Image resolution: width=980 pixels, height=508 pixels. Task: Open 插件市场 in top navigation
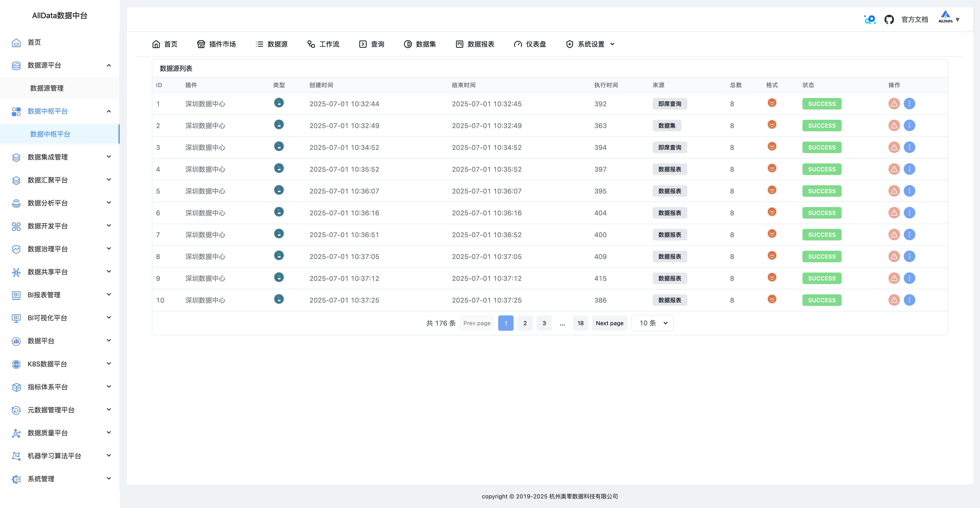(216, 44)
